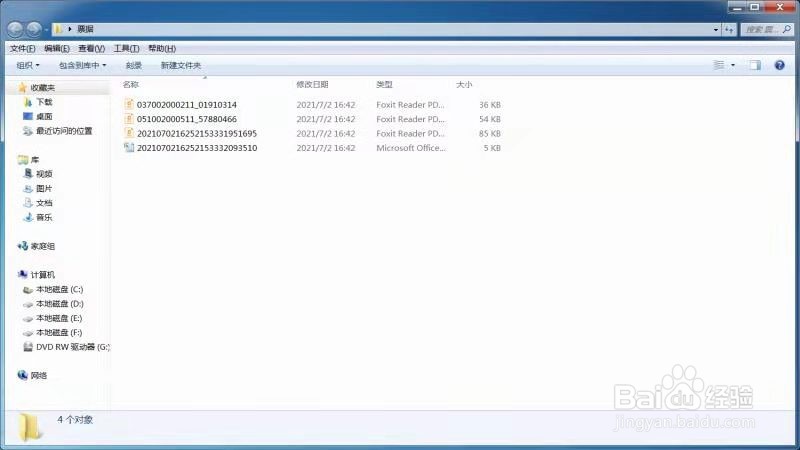Open 最近访问的位置 in navigation pane

click(64, 131)
